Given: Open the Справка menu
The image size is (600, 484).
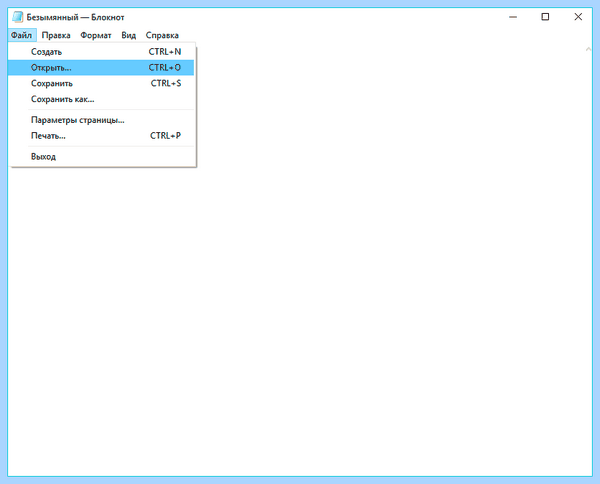Looking at the screenshot, I should [162, 35].
